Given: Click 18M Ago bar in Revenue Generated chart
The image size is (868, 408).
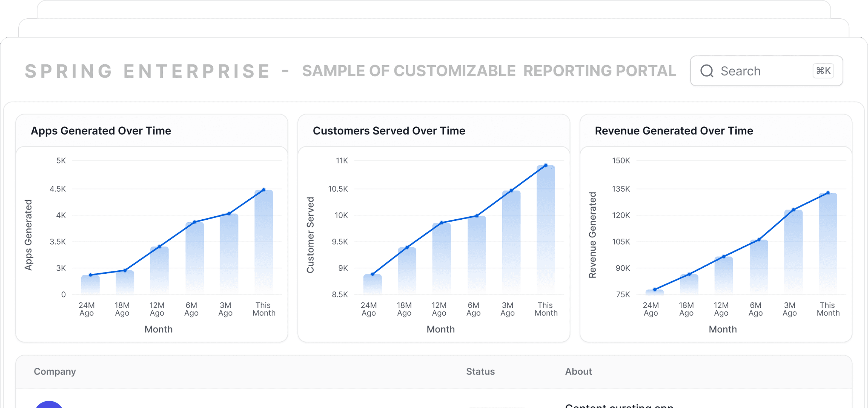Looking at the screenshot, I should click(x=689, y=284).
